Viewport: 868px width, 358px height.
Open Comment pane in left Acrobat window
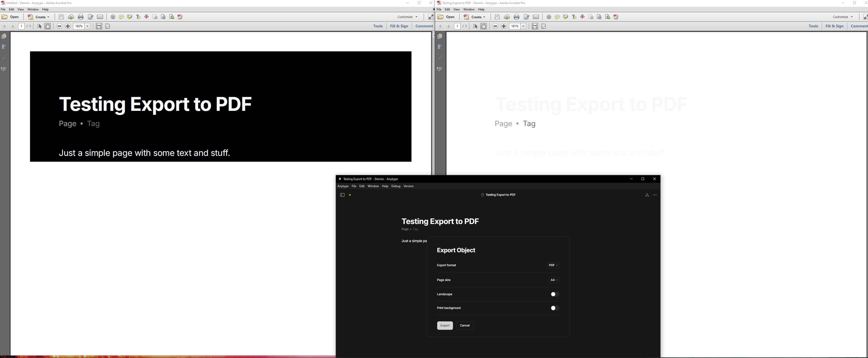coord(424,26)
